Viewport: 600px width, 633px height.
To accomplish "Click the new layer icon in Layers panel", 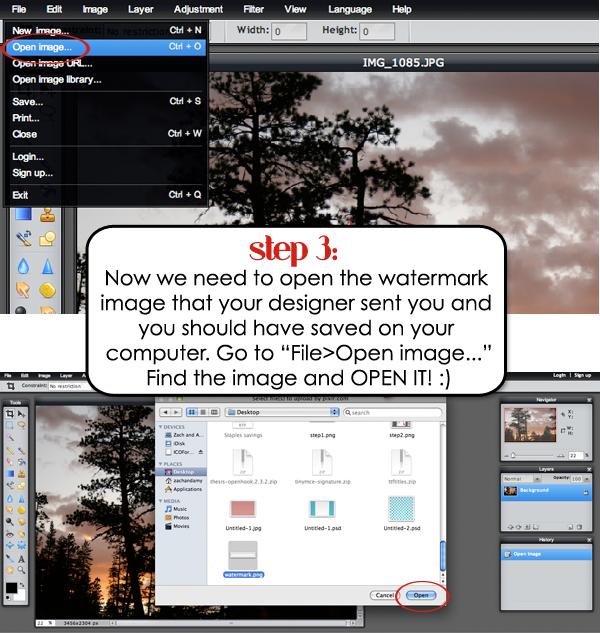I will 570,527.
